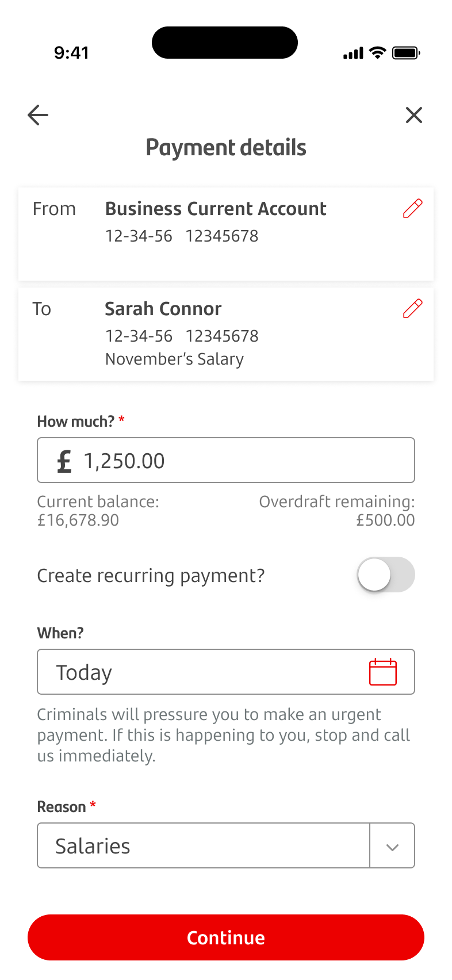Edit payee Sarah Connor with pencil icon
Screen dimensions: 452x980
click(412, 309)
